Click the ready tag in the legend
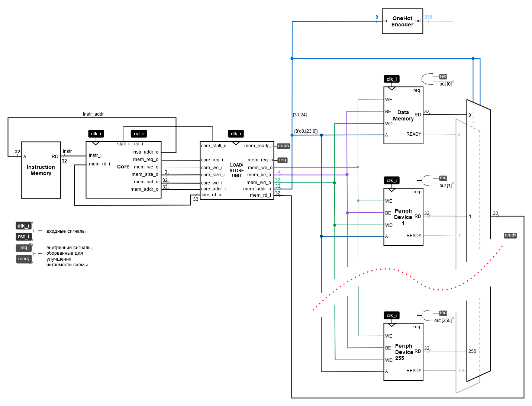Viewport: 532px width, 406px height. pos(24,259)
